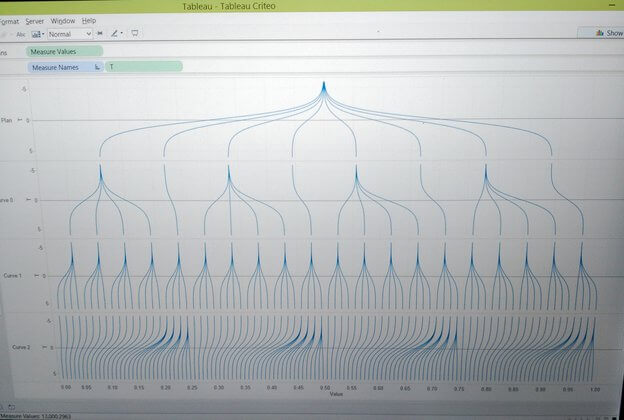Select the green T pill
The height and width of the screenshot is (420, 624).
[x=144, y=66]
